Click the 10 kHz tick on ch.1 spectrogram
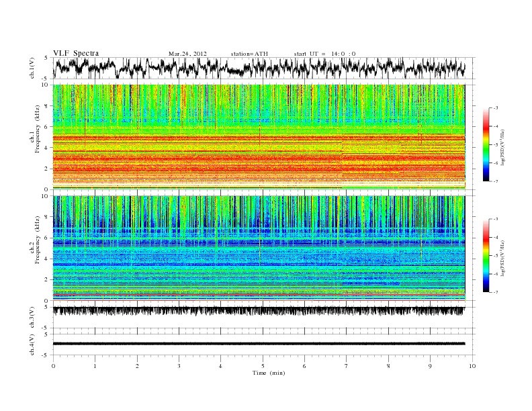The height and width of the screenshot is (411, 532). tap(45, 85)
